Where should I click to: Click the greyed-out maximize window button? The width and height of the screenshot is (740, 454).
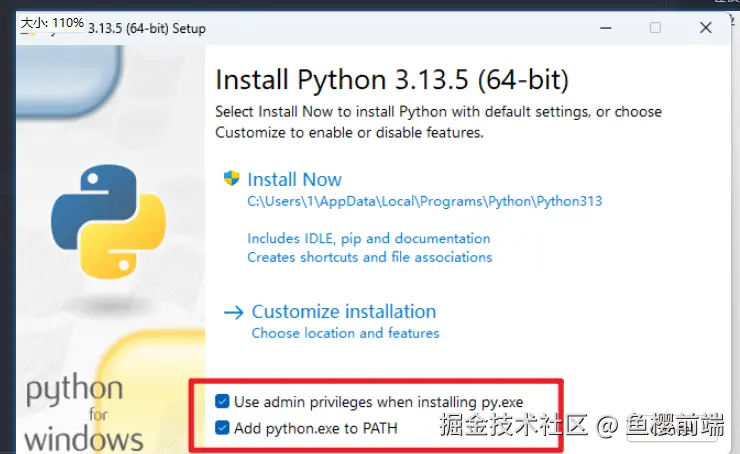pyautogui.click(x=655, y=28)
